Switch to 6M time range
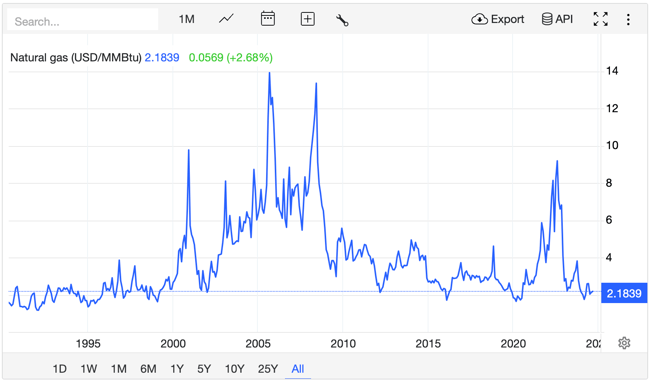Viewport: 650px width, 381px height. click(148, 369)
